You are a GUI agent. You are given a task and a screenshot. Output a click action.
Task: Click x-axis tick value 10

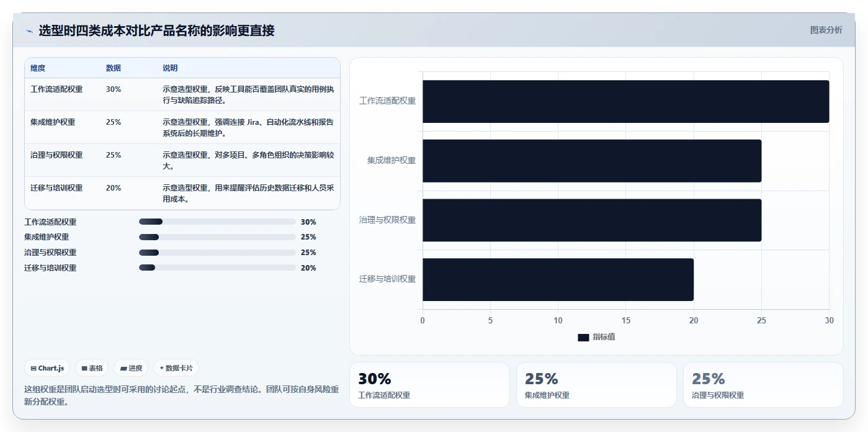[x=558, y=320]
